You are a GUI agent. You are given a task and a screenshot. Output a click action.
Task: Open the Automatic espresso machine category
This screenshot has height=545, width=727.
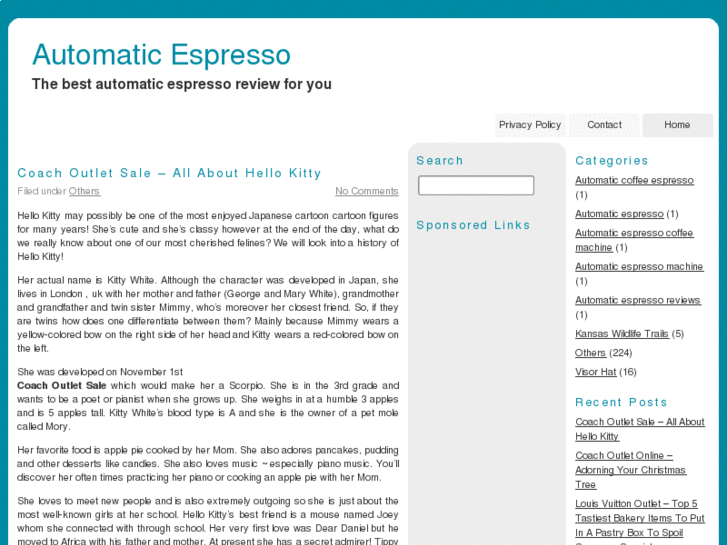(639, 267)
